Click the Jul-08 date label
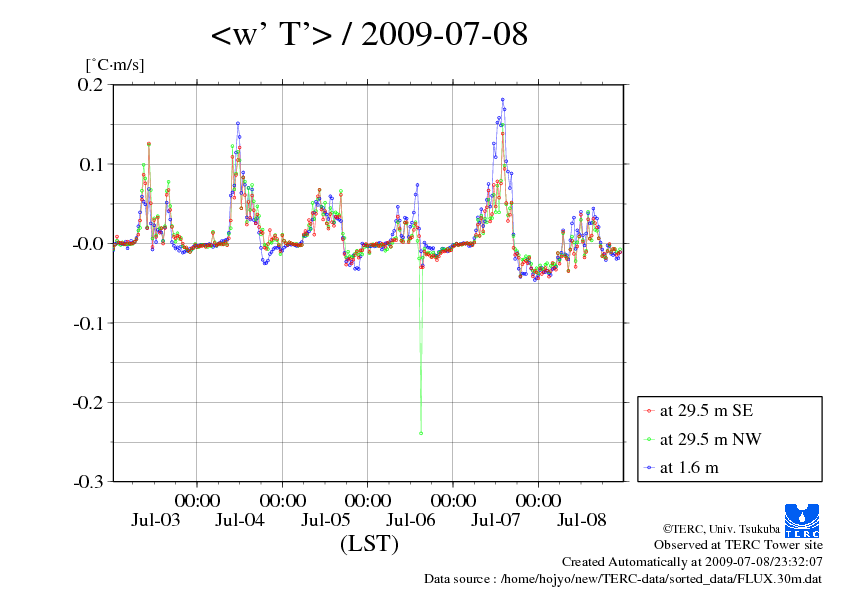The height and width of the screenshot is (595, 842). point(582,520)
